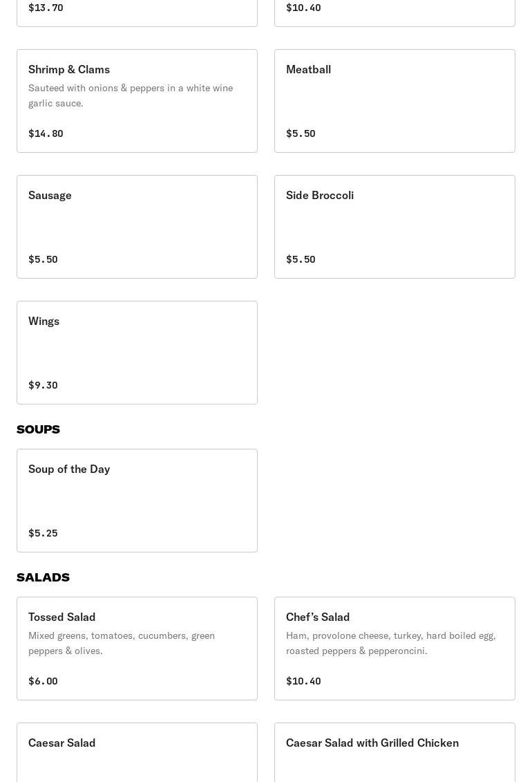
Task: Click the $14.80 price on Shrimp & Clams
Action: pos(46,133)
